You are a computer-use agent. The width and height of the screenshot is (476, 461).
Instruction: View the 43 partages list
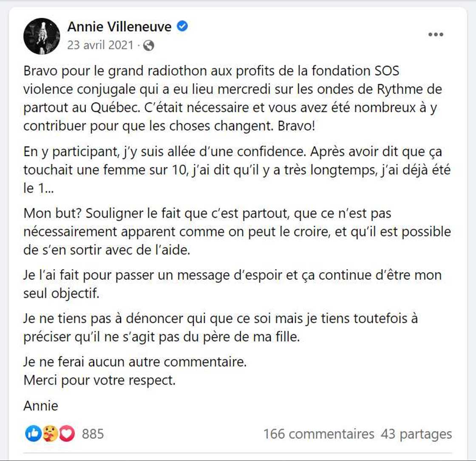point(416,434)
